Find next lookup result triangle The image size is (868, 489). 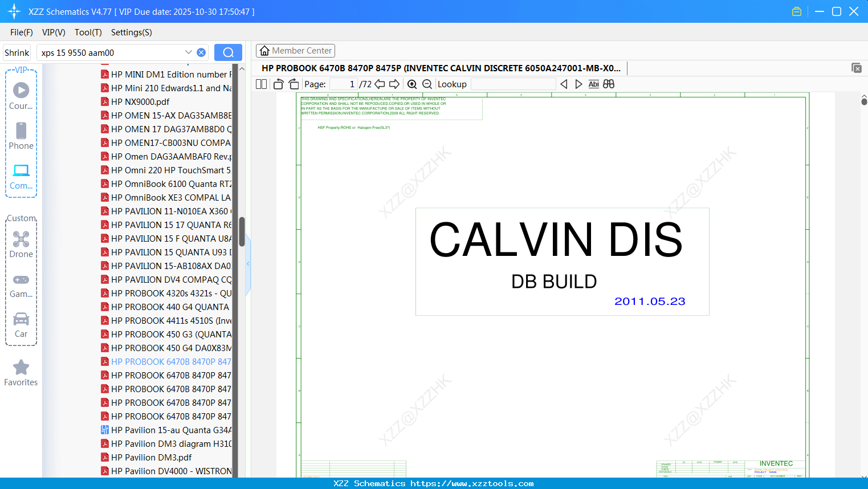(x=578, y=84)
